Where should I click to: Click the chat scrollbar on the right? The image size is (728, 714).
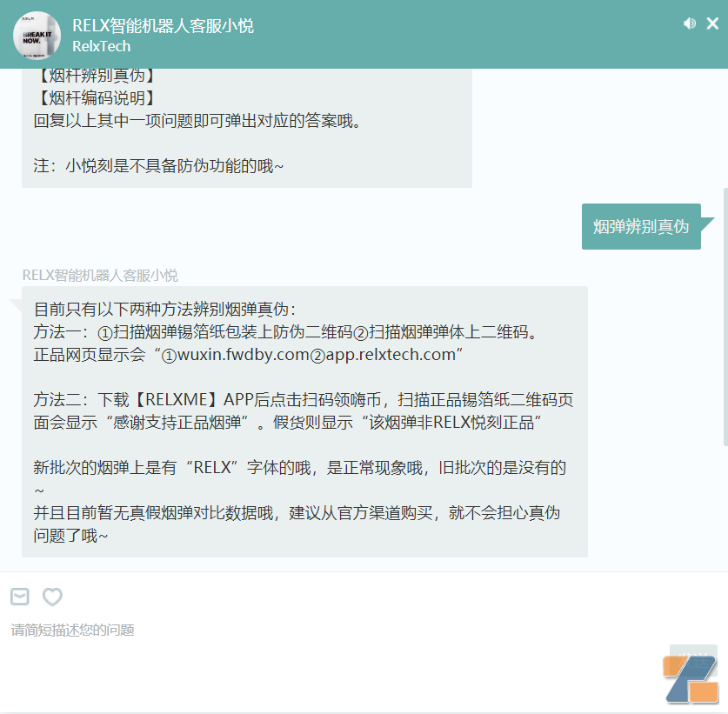[x=725, y=317]
